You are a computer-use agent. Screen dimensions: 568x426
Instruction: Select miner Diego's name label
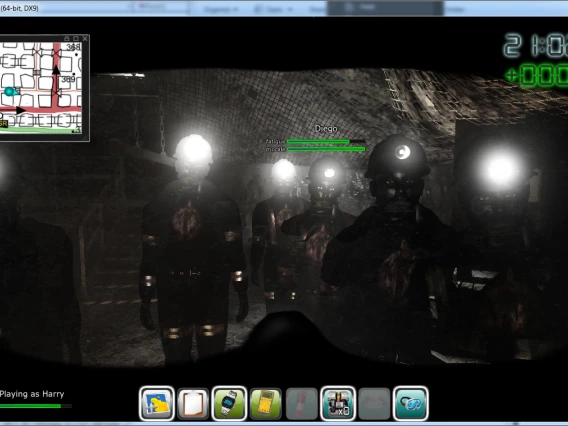326,129
